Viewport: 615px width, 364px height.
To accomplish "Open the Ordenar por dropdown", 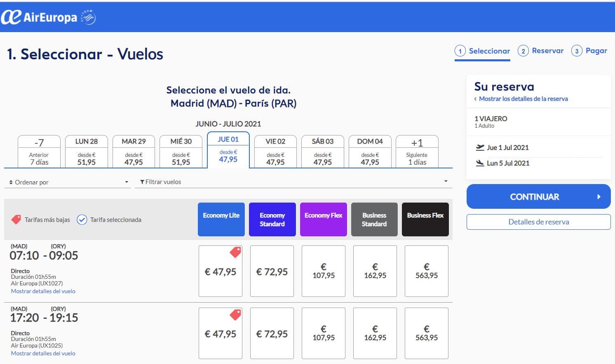I will tap(68, 182).
